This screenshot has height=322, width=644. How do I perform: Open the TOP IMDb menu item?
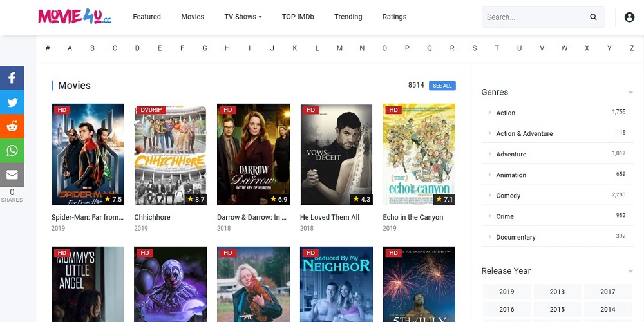click(x=298, y=17)
